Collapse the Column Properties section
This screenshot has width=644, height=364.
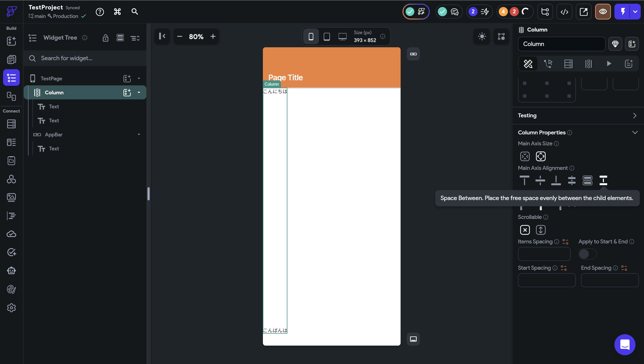[x=635, y=132]
